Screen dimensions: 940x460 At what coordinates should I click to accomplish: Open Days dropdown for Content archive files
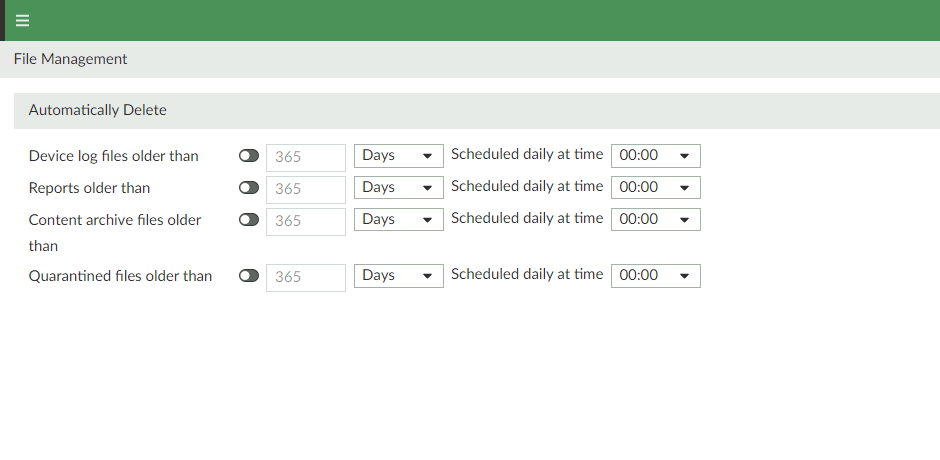click(x=398, y=220)
